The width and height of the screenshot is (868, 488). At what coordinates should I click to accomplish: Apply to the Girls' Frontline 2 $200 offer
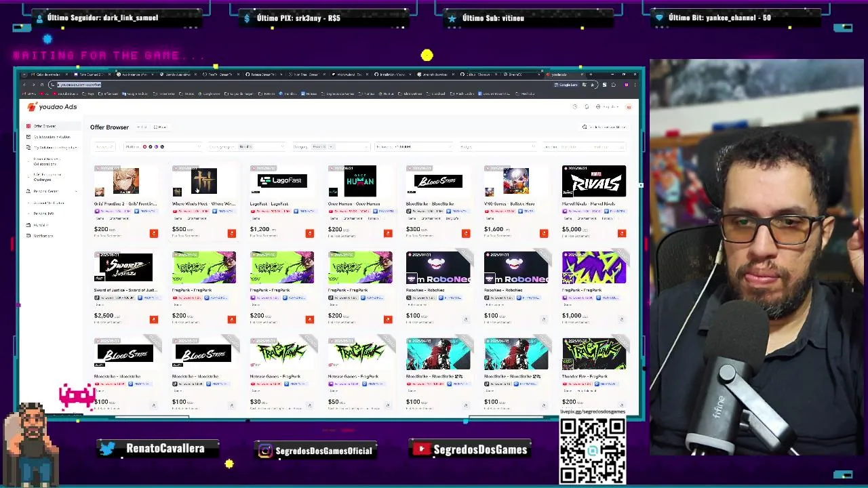(154, 233)
